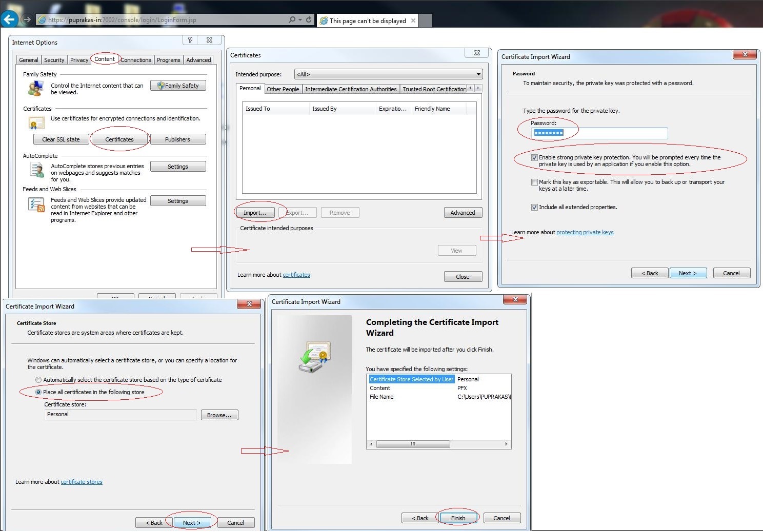763x532 pixels.
Task: Click the certificate import wizard graphic
Action: (314, 356)
